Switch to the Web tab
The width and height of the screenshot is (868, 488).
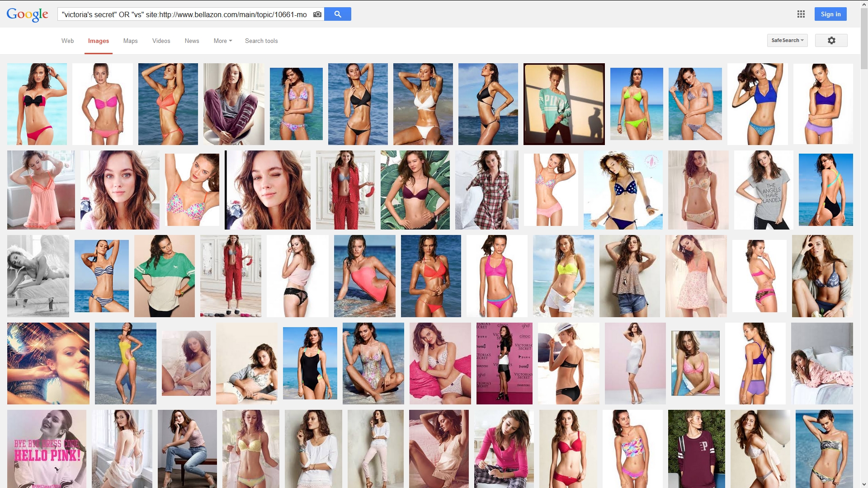click(67, 41)
